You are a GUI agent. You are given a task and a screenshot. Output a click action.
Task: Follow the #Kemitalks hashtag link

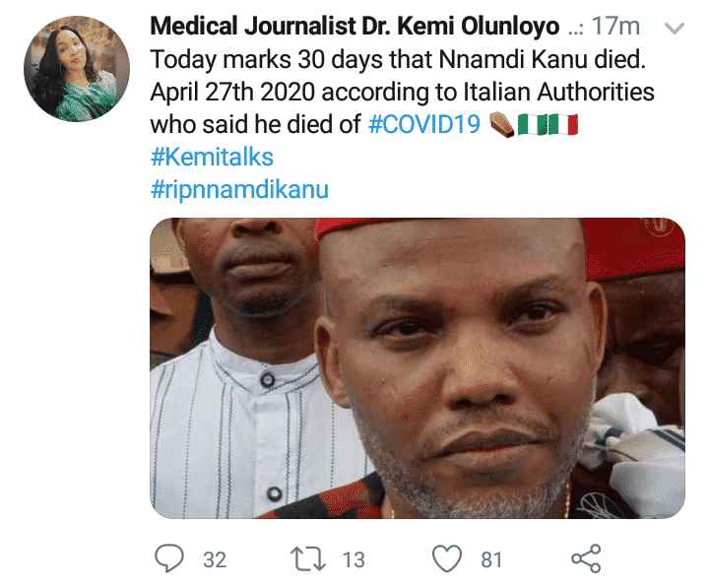pos(212,157)
